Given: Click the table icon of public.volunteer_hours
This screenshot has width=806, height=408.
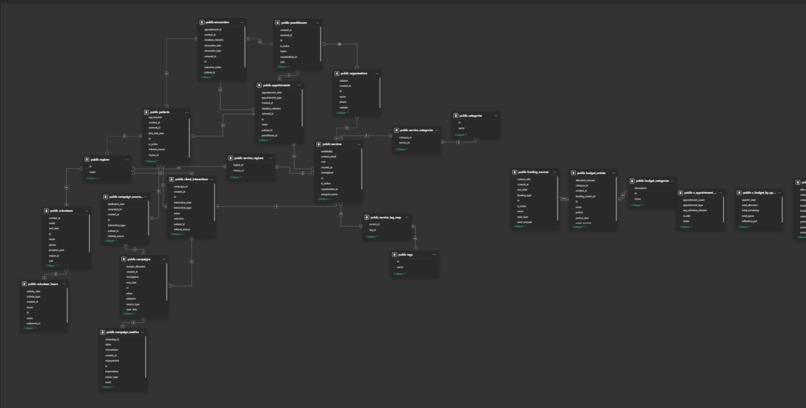Looking at the screenshot, I should tap(25, 284).
